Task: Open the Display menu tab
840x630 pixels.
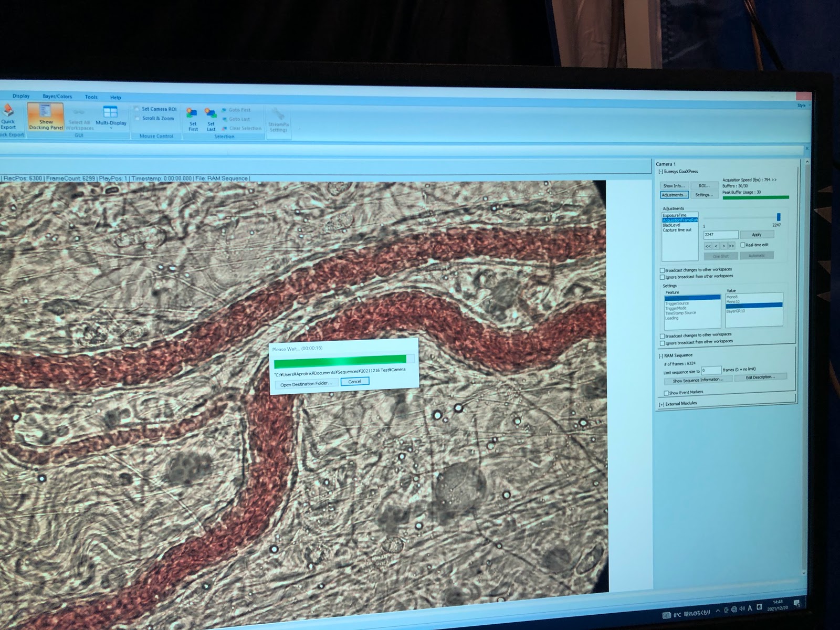Action: (x=21, y=96)
